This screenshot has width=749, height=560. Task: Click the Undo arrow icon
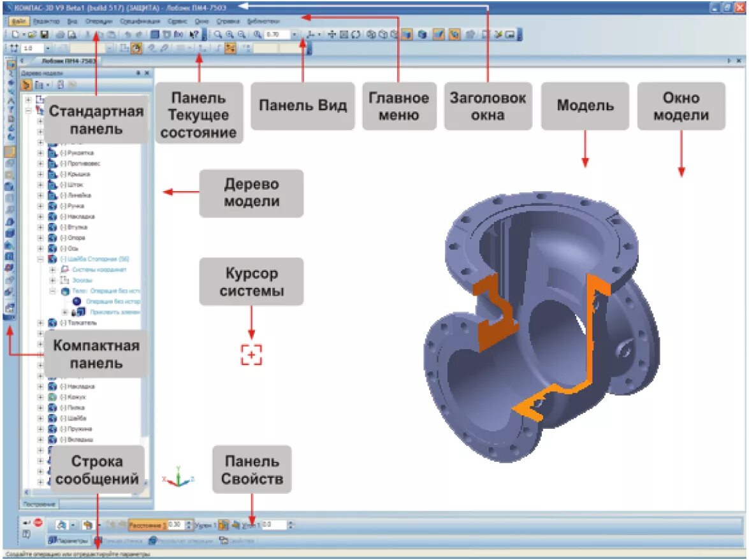coord(127,34)
